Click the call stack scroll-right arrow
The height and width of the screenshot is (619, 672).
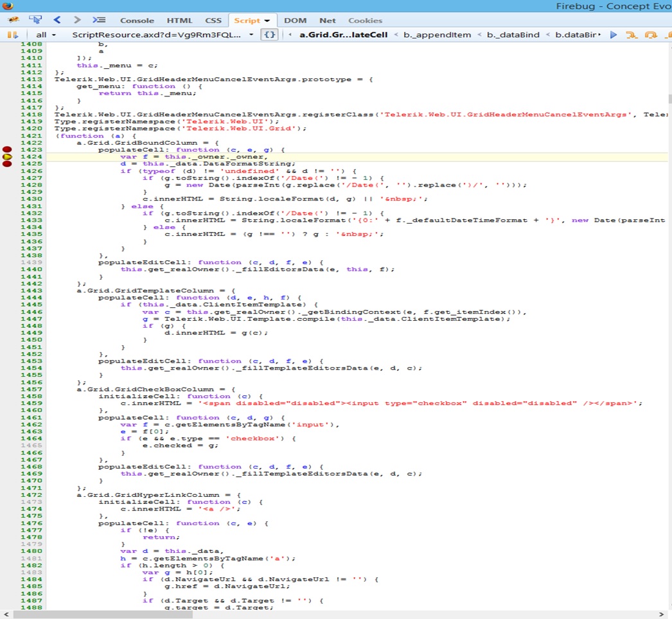(x=599, y=35)
